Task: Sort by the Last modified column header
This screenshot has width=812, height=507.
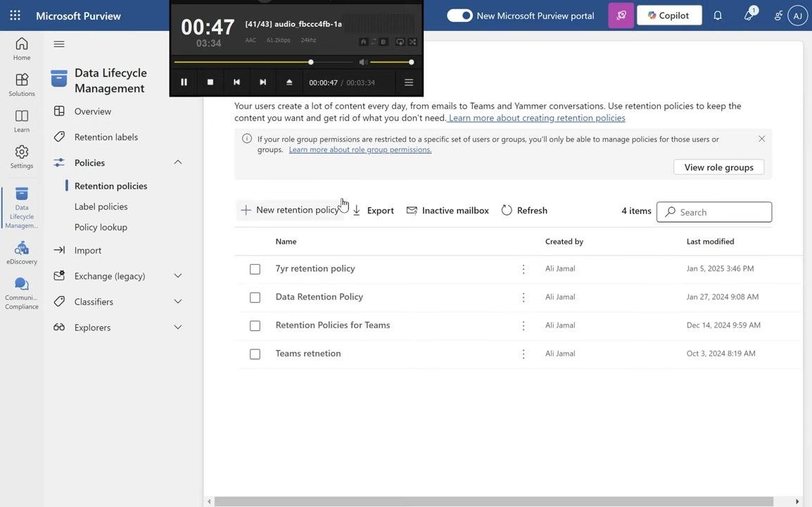Action: (x=711, y=242)
